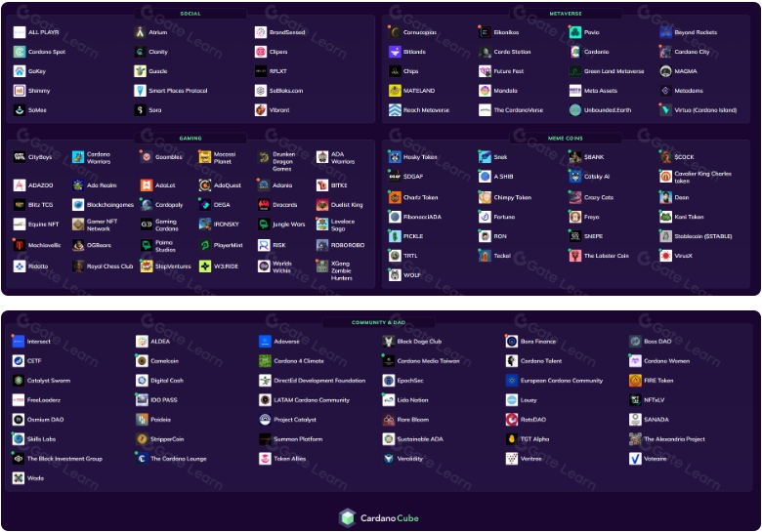Select the GoKey house icon
The height and width of the screenshot is (532, 762).
[20, 71]
